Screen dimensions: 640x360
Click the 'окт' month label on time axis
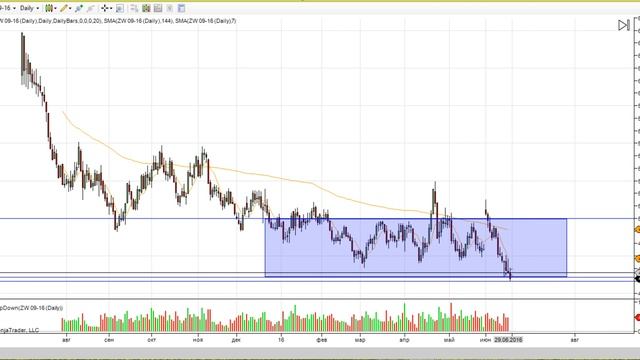(151, 340)
